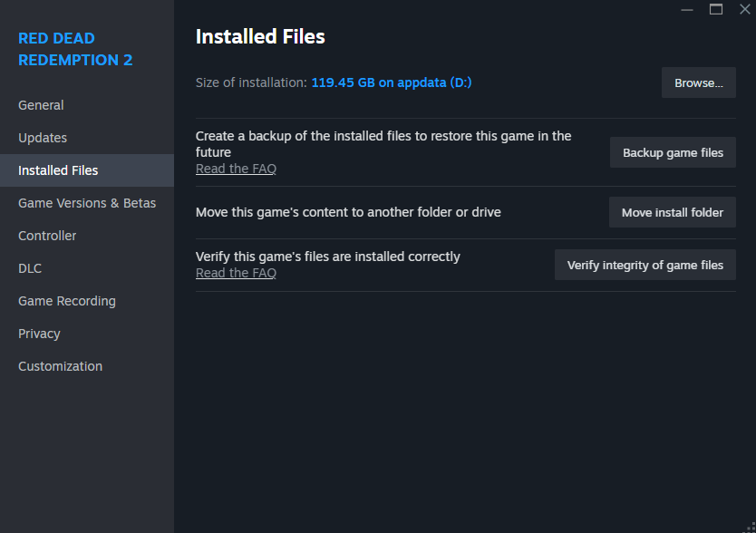Show Game Recording settings

pyautogui.click(x=67, y=301)
